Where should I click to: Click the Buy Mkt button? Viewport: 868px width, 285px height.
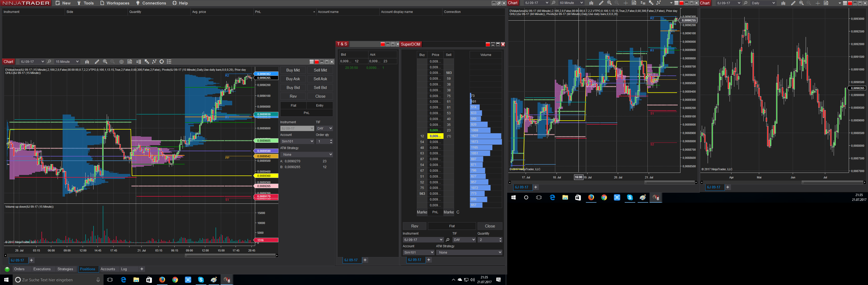click(293, 70)
